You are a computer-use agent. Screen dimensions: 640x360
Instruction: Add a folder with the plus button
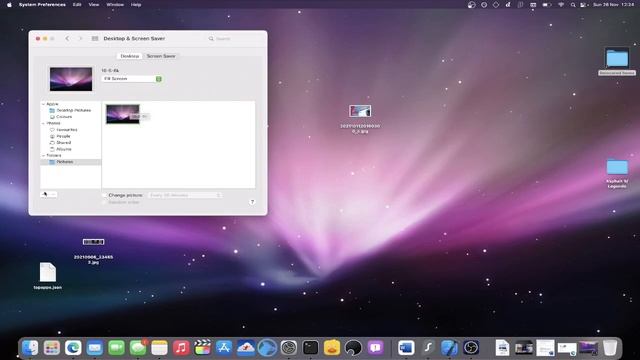pos(44,194)
